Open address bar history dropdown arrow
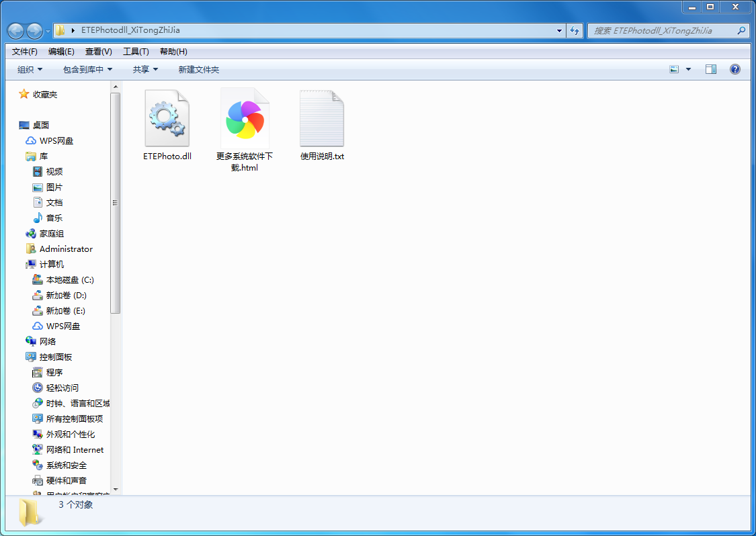756x536 pixels. pyautogui.click(x=559, y=30)
